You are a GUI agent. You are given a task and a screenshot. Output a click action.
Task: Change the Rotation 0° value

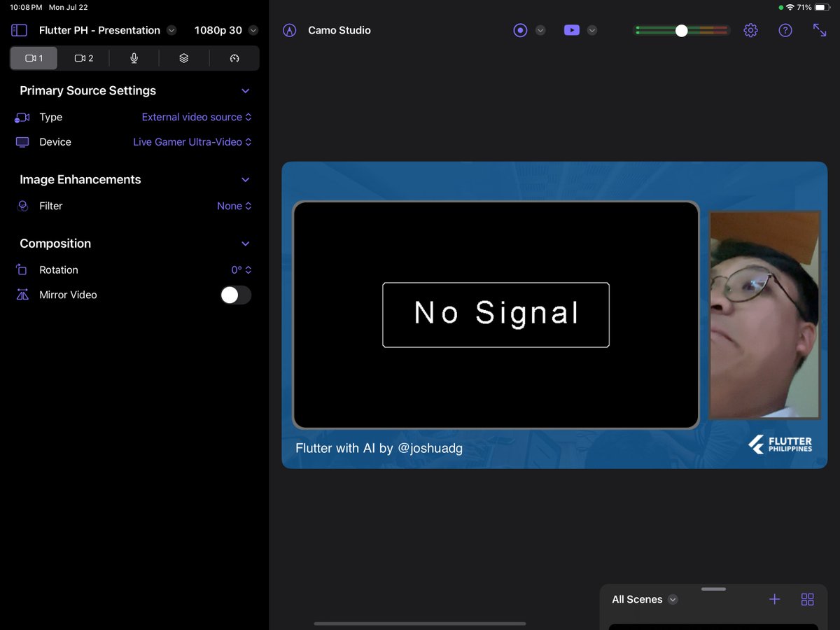pos(241,269)
